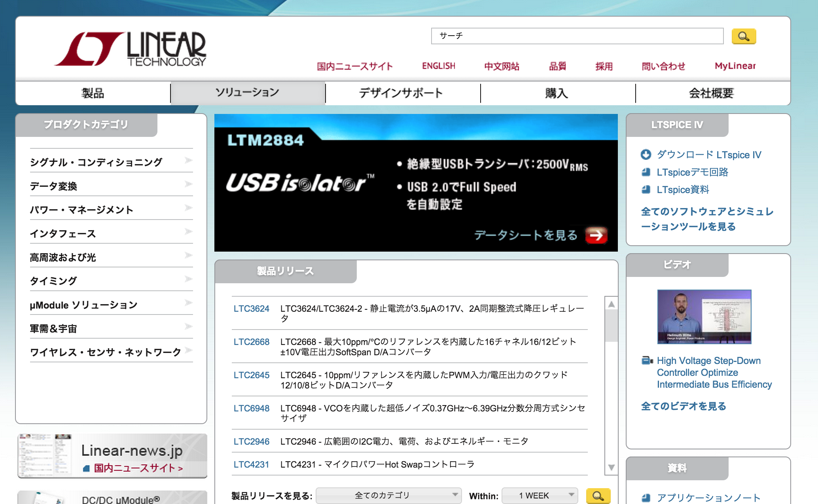Click the yellow search magnifier button in header
Image resolution: width=818 pixels, height=504 pixels.
click(744, 36)
